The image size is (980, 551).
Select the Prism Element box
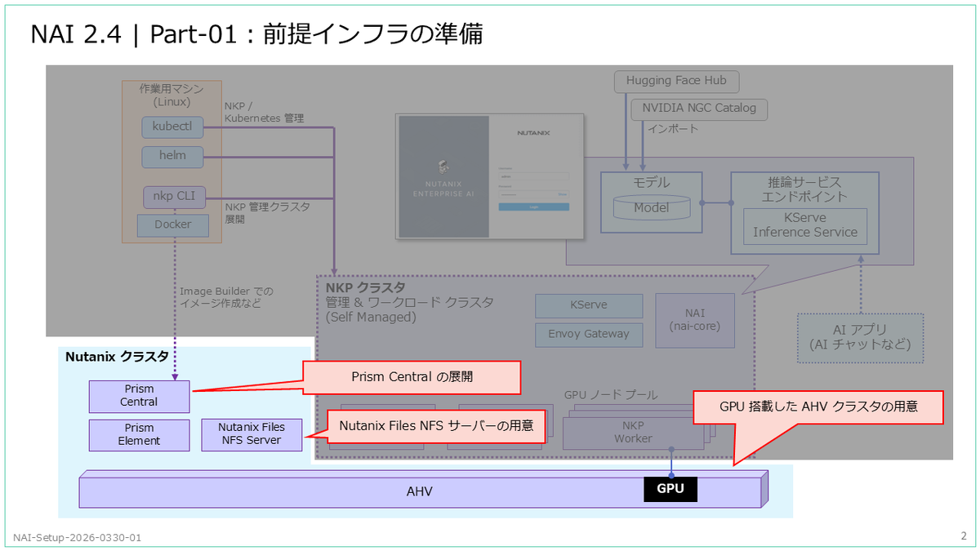pyautogui.click(x=140, y=434)
